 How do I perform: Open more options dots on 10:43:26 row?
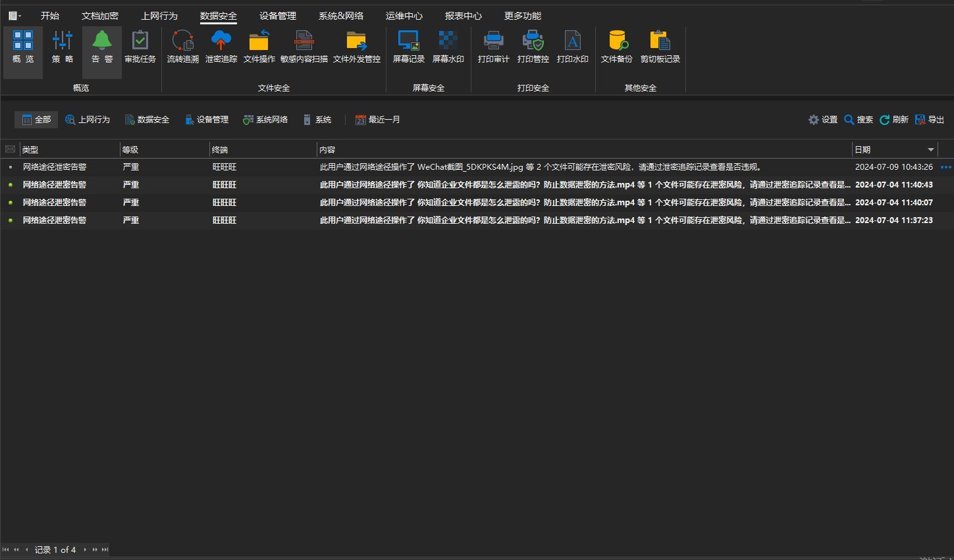[946, 167]
